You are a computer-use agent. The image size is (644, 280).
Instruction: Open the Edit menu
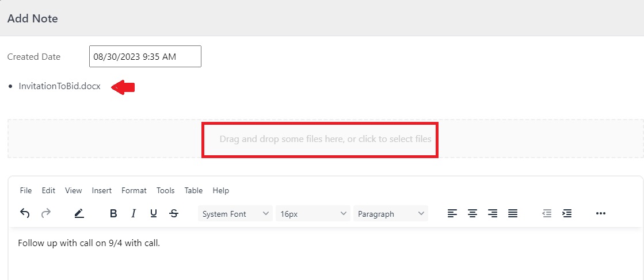[x=48, y=190]
